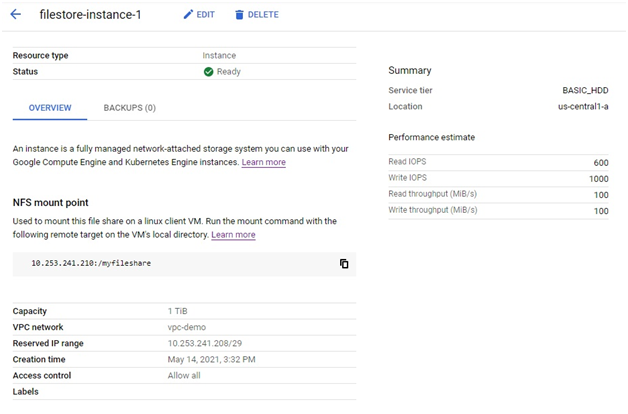Open the Overview tab

(x=50, y=108)
